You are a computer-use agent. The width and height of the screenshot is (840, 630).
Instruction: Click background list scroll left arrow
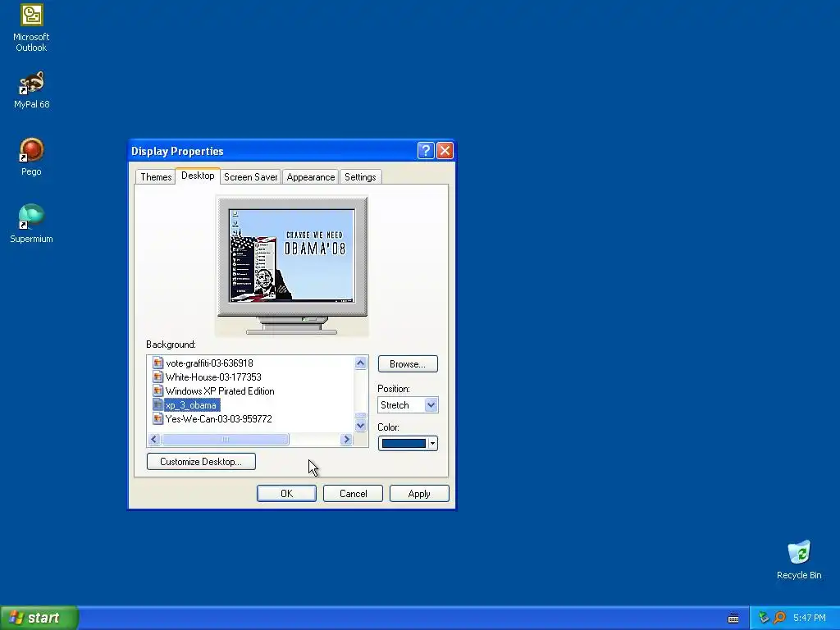click(x=154, y=440)
